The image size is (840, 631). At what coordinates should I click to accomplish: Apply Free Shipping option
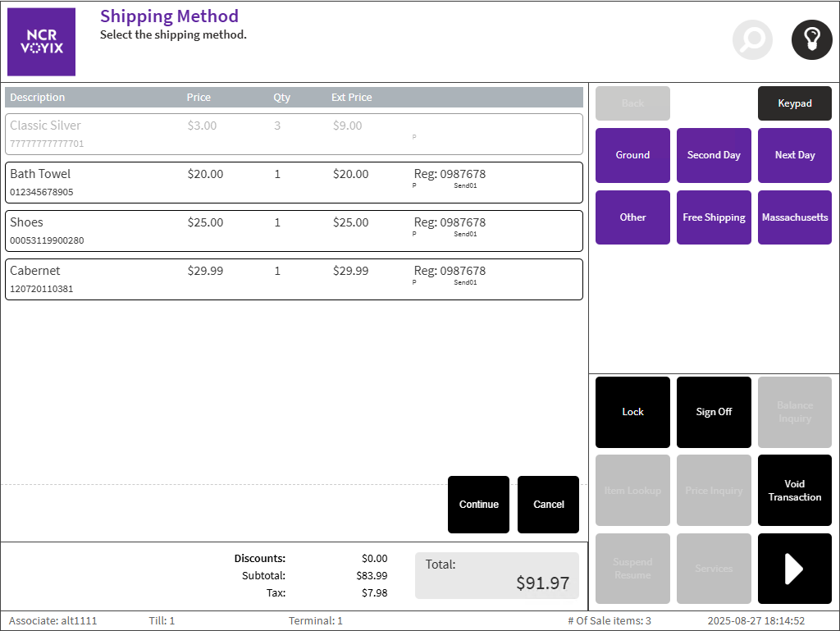tap(714, 217)
